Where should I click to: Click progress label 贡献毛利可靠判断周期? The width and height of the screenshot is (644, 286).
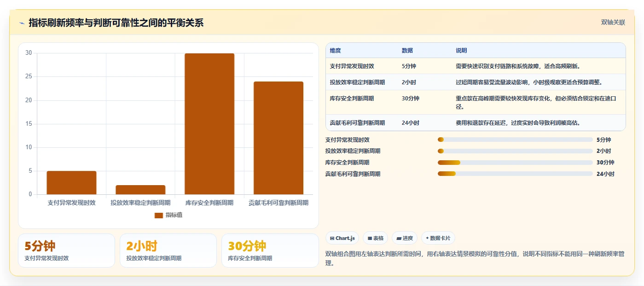(x=353, y=174)
